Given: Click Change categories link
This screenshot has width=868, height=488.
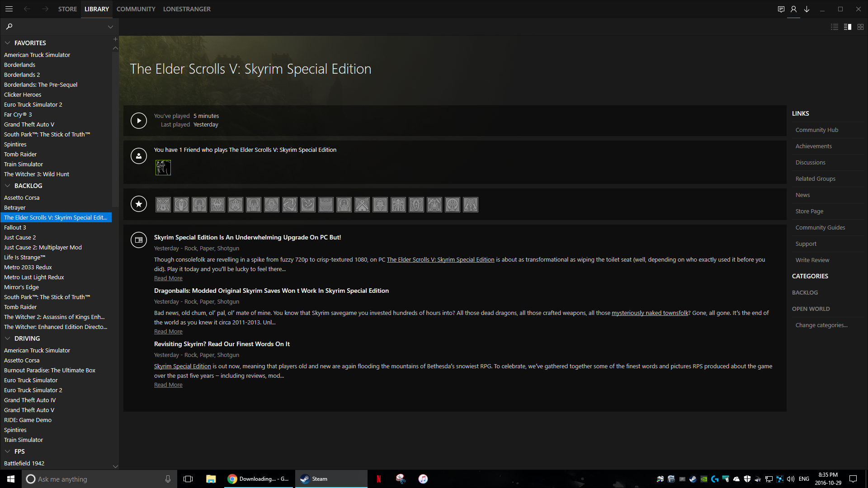Looking at the screenshot, I should 821,325.
